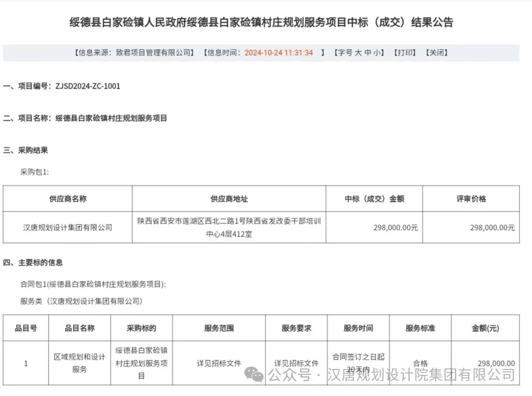Click the 供应商地址 column header
532x396 pixels.
(229, 199)
